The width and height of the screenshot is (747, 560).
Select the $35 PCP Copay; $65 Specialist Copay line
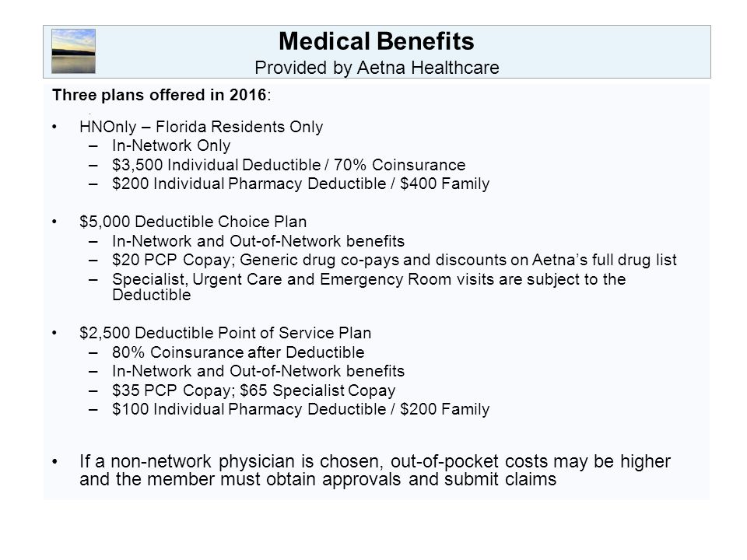tap(254, 390)
